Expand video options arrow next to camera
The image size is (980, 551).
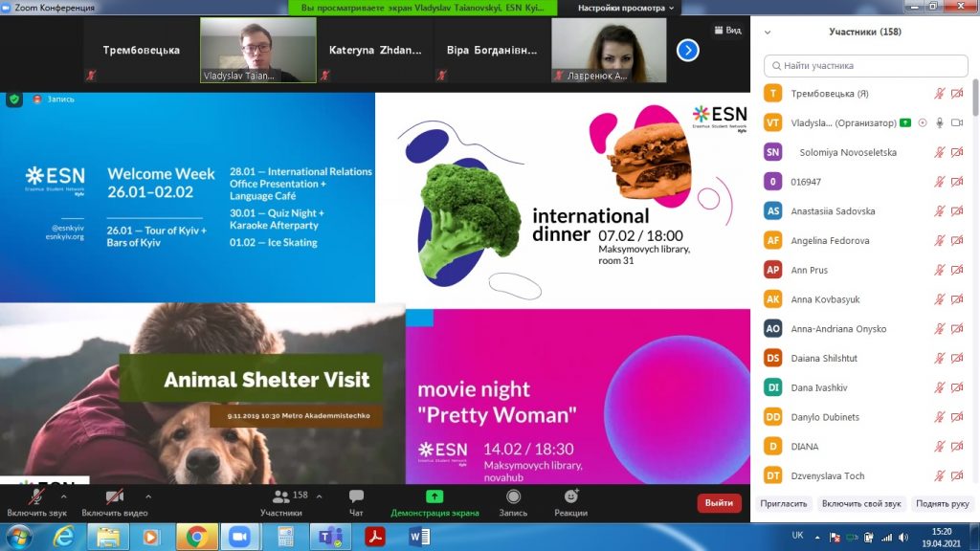148,496
